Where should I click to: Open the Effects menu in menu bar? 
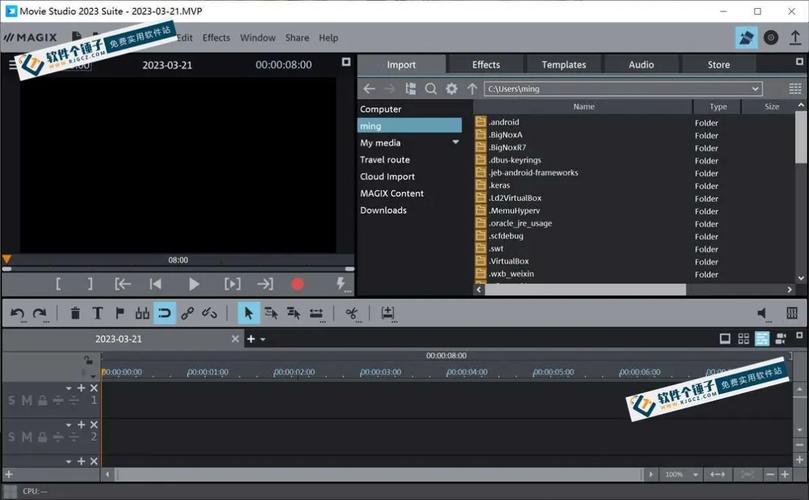(216, 38)
